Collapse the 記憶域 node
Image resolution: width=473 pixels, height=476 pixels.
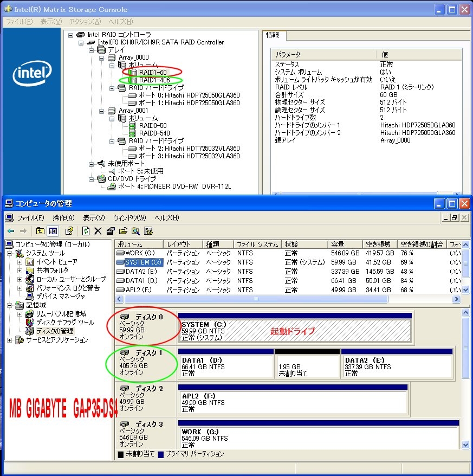(x=10, y=305)
